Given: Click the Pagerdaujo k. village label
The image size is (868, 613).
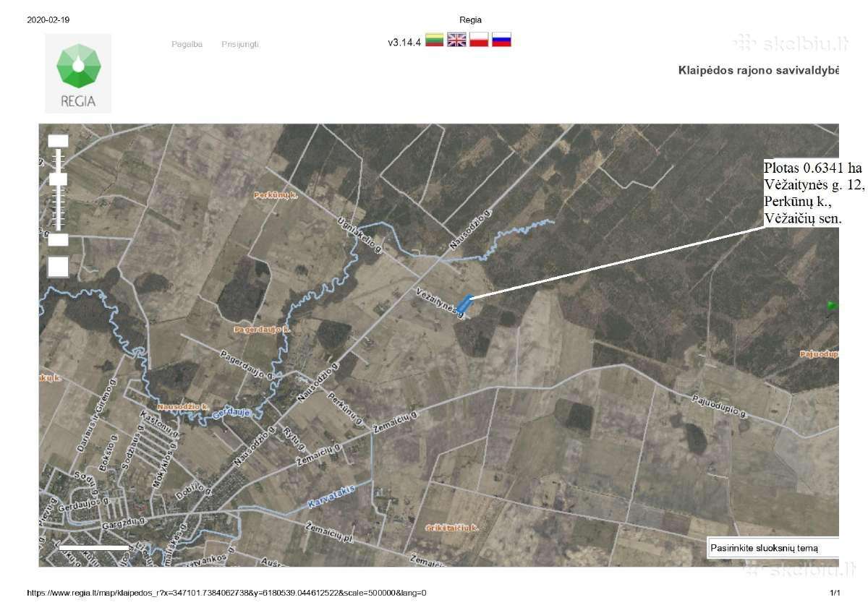Looking at the screenshot, I should click(x=262, y=329).
